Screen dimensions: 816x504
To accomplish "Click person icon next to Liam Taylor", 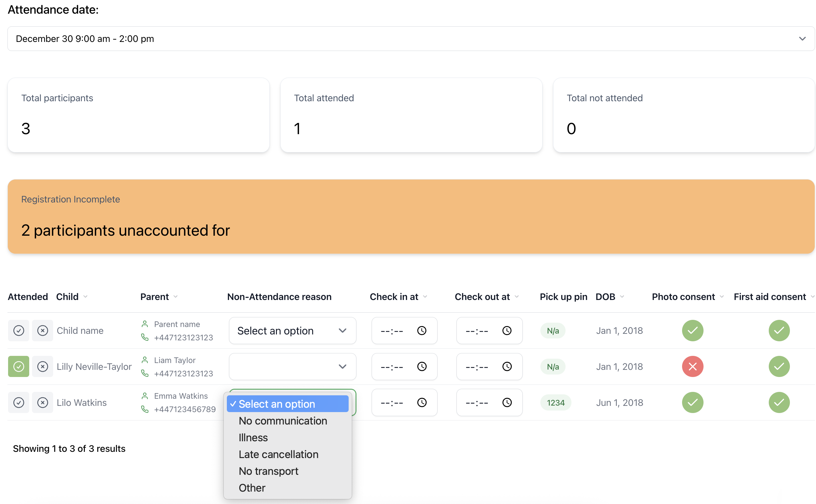I will [145, 360].
